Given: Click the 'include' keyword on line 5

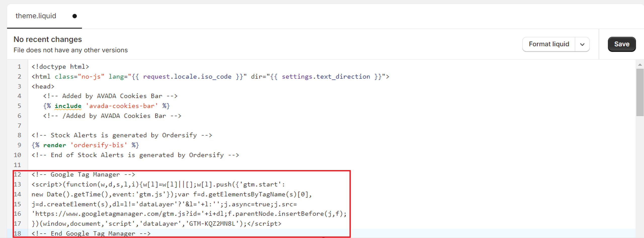Looking at the screenshot, I should (68, 106).
